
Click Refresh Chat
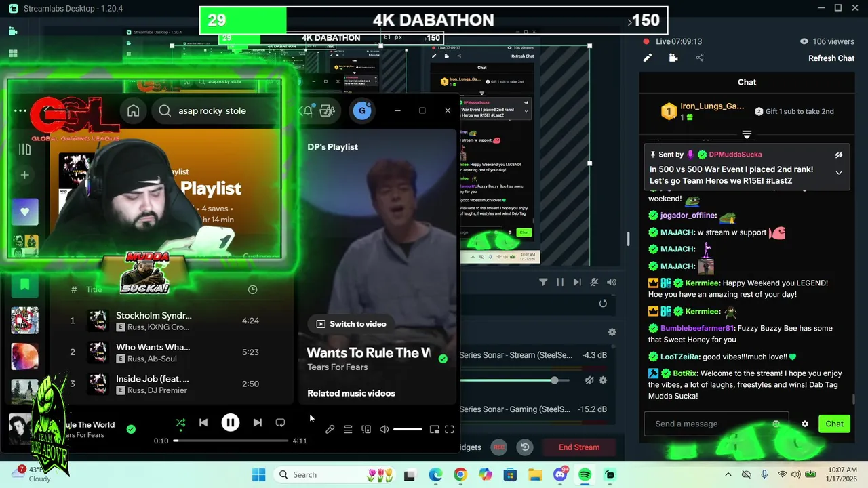tap(831, 58)
